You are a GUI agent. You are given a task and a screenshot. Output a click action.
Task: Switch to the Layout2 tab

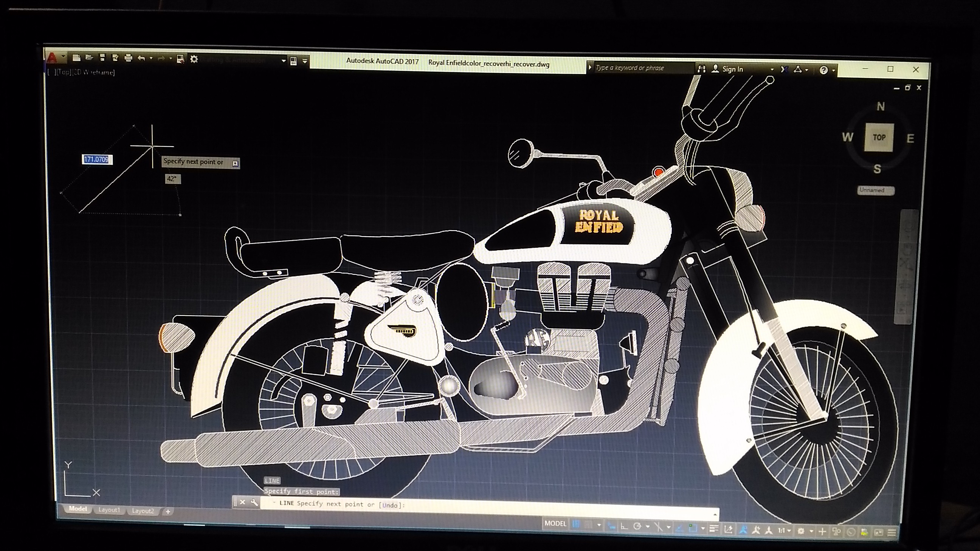[143, 511]
